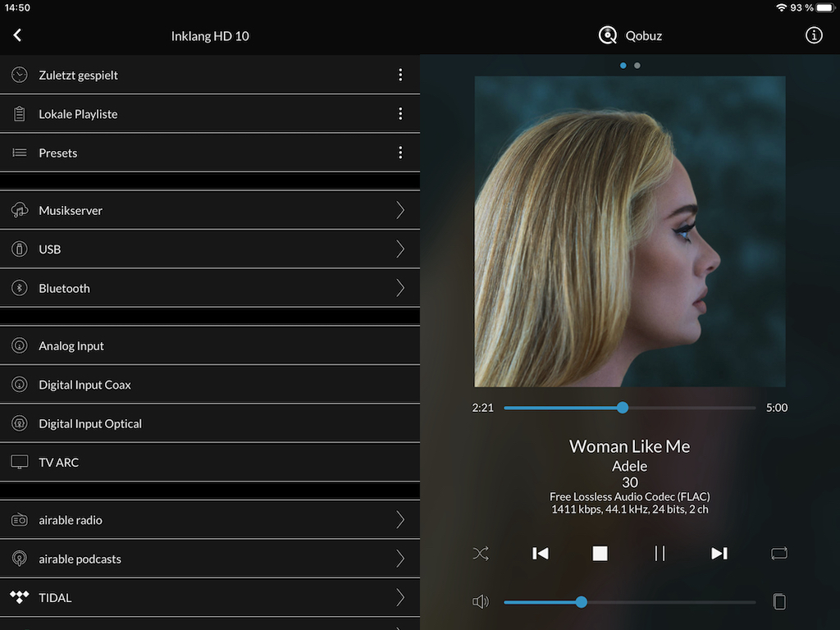The image size is (840, 630).
Task: Go back using the header back arrow
Action: [x=17, y=35]
